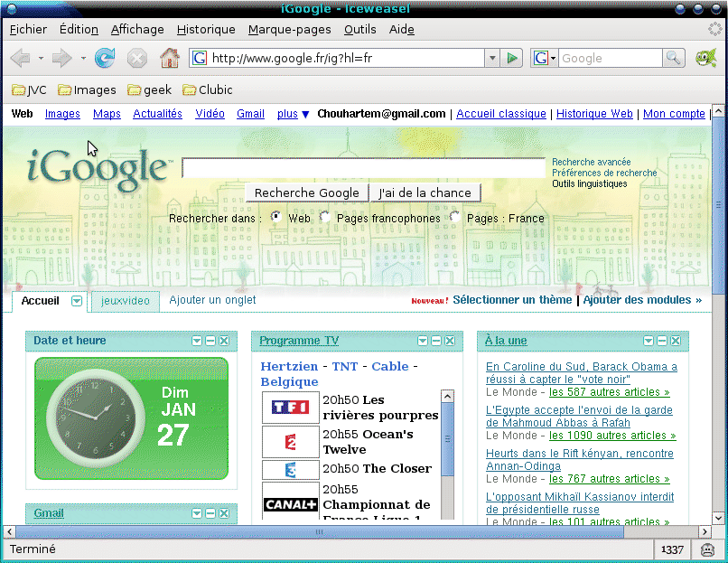This screenshot has width=728, height=563.
Task: Click the URL address bar
Action: point(337,58)
